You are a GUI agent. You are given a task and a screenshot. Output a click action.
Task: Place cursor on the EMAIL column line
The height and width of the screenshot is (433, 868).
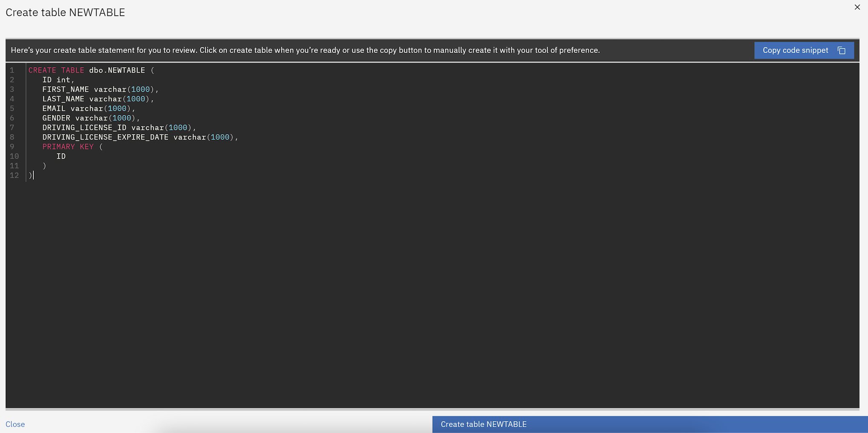[x=88, y=109]
